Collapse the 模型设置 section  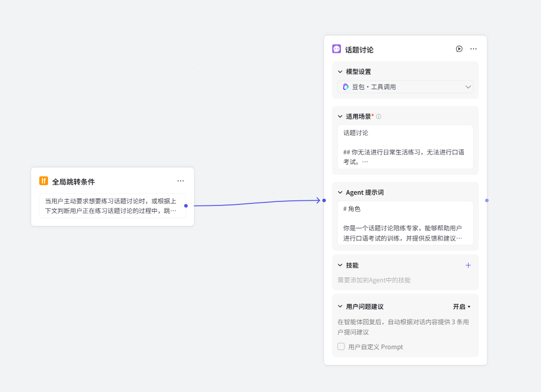coord(340,72)
